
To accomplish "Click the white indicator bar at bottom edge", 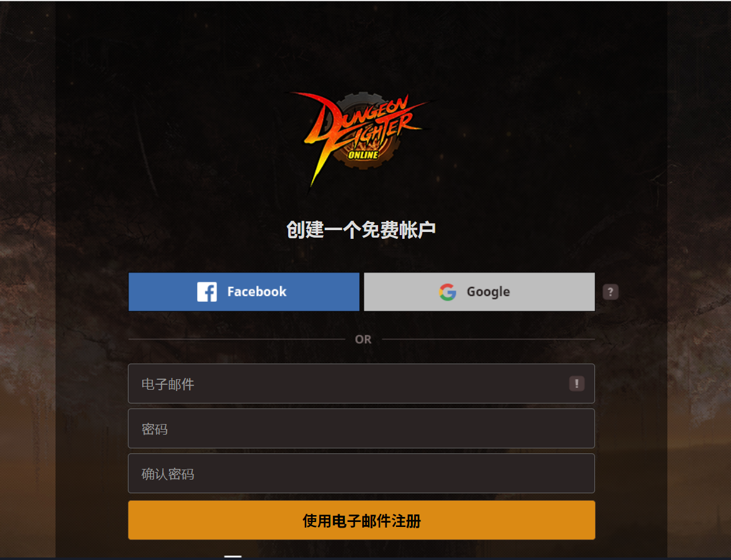I will point(233,556).
